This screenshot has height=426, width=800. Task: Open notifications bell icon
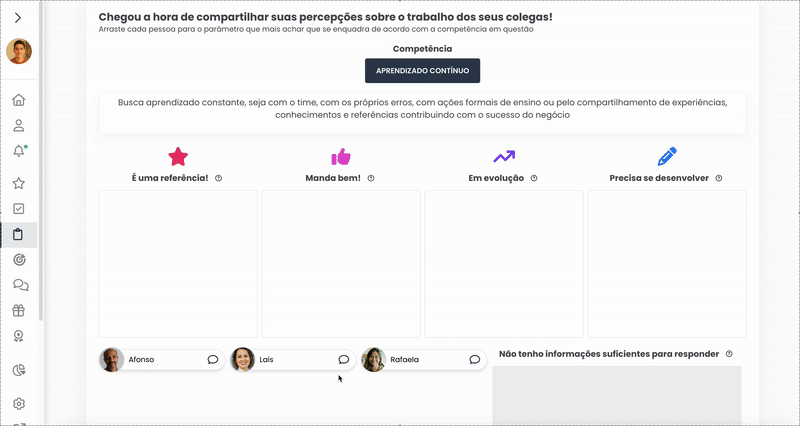point(19,151)
